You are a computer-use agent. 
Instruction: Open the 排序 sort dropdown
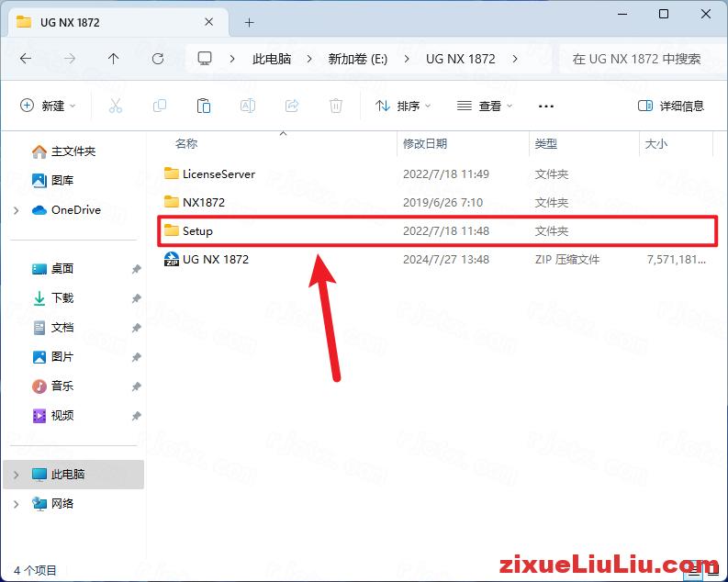[x=402, y=106]
